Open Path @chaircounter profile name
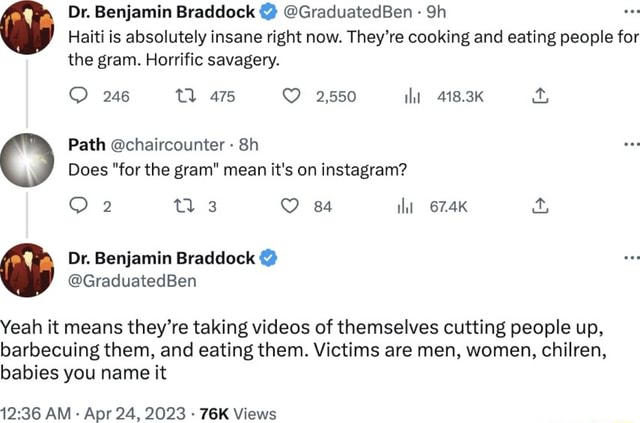This screenshot has height=423, width=640. coord(86,143)
